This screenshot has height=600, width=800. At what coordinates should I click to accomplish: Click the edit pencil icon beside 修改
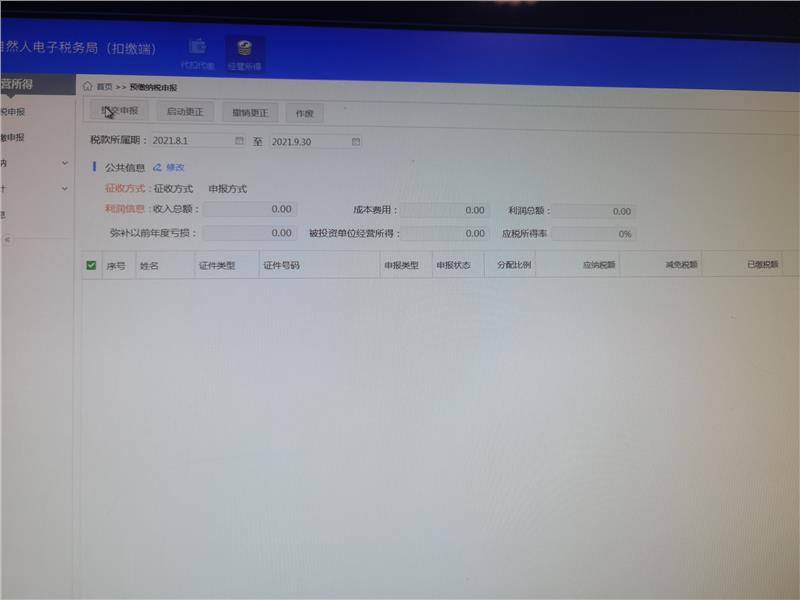(x=157, y=168)
